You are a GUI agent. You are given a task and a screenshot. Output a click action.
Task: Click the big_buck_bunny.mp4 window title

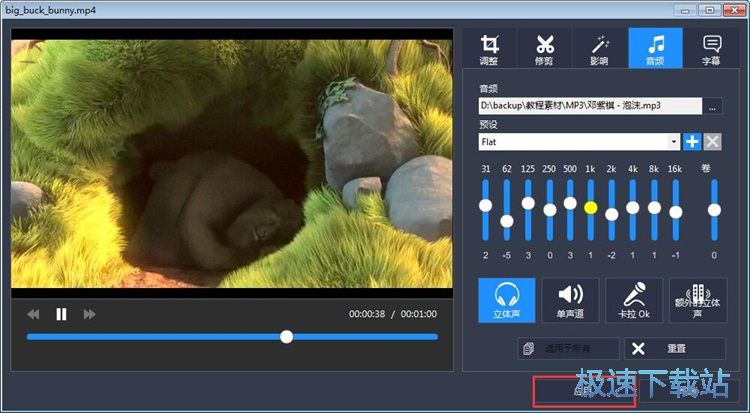(51, 10)
